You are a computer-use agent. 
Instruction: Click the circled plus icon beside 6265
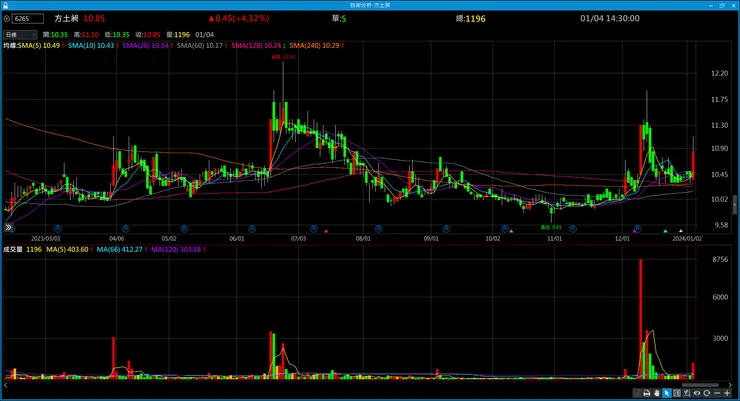click(x=7, y=19)
